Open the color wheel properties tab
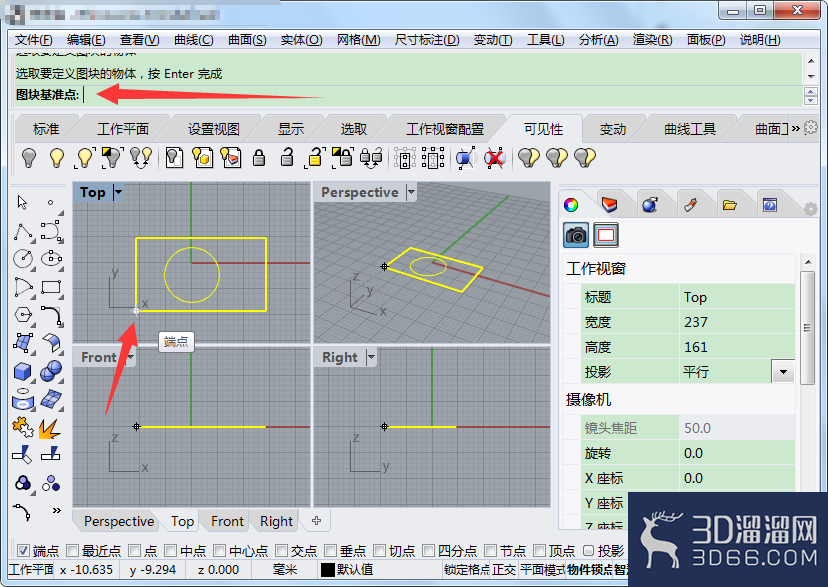Viewport: 828px width, 587px height. [571, 205]
